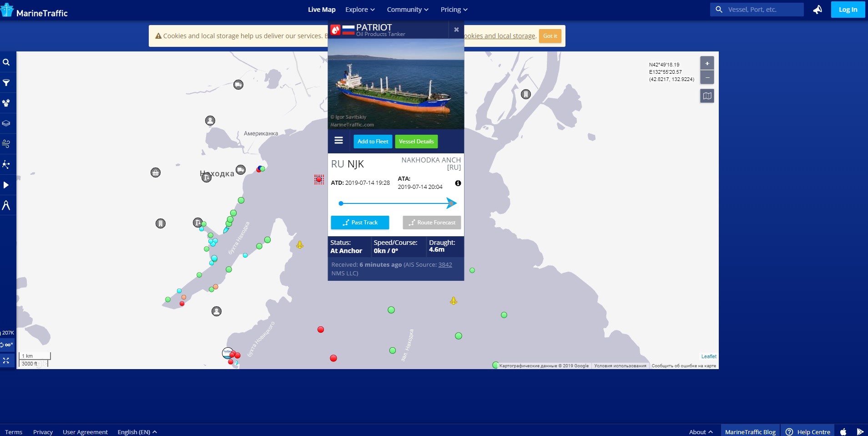Click the Google terms of use link in Russian

pos(620,366)
